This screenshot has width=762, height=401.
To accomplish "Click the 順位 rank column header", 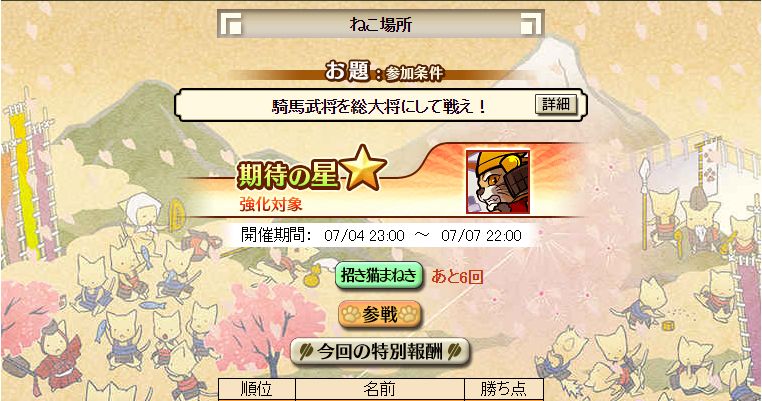I will 257,389.
